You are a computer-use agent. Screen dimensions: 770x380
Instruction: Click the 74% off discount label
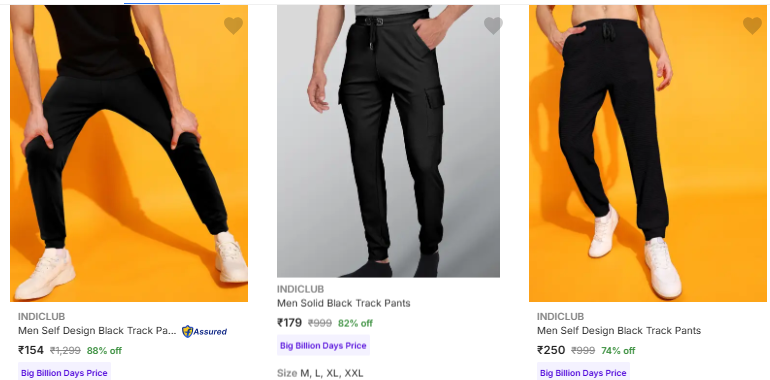click(618, 351)
